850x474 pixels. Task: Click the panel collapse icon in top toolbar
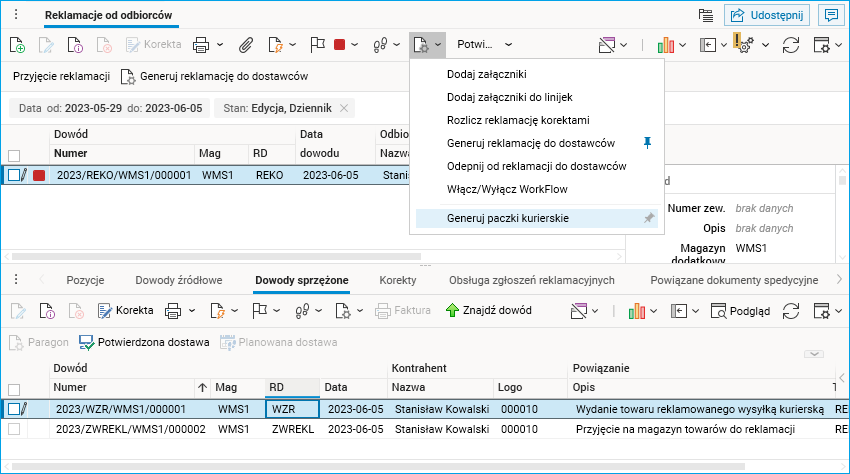click(x=708, y=45)
